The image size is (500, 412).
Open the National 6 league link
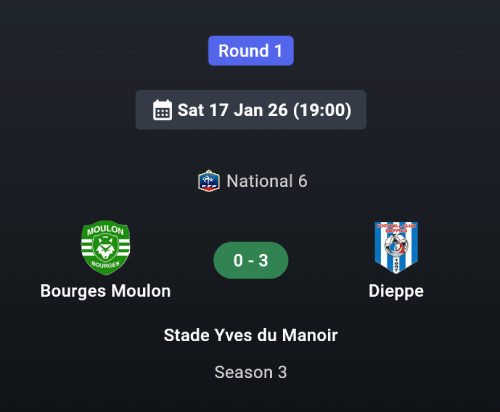(267, 181)
